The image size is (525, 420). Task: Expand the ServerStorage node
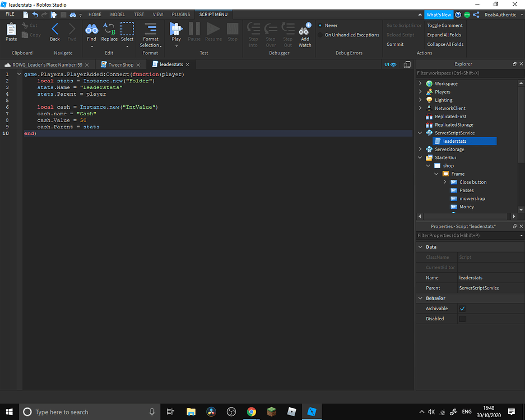420,149
